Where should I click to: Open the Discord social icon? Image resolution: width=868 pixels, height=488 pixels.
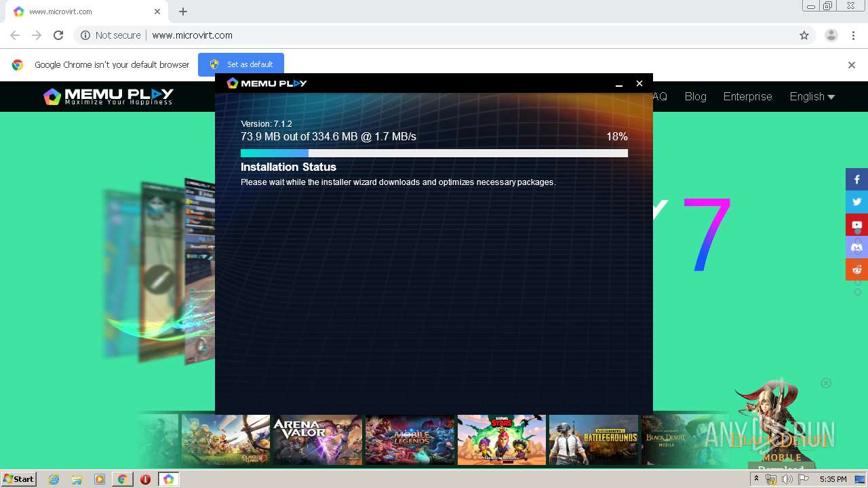click(856, 247)
